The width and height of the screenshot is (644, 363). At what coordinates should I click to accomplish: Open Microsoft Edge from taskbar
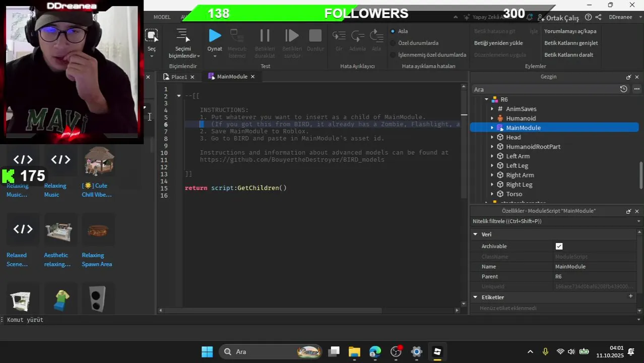tap(375, 352)
